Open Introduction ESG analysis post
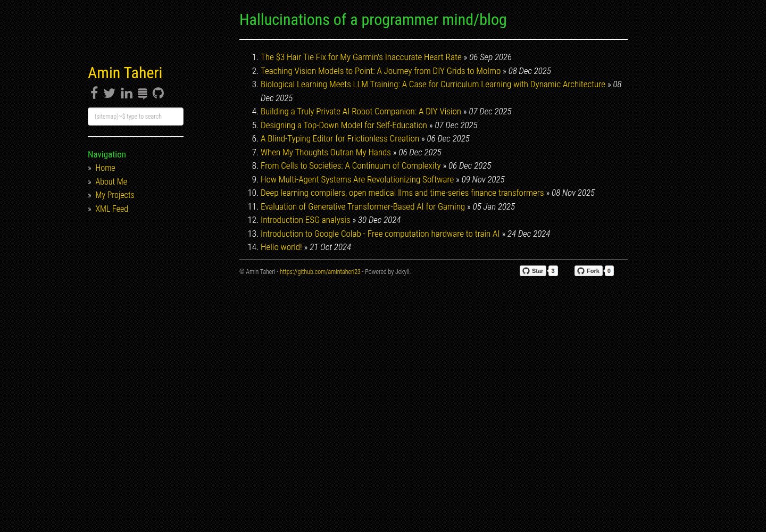Image resolution: width=766 pixels, height=532 pixels. tap(305, 220)
